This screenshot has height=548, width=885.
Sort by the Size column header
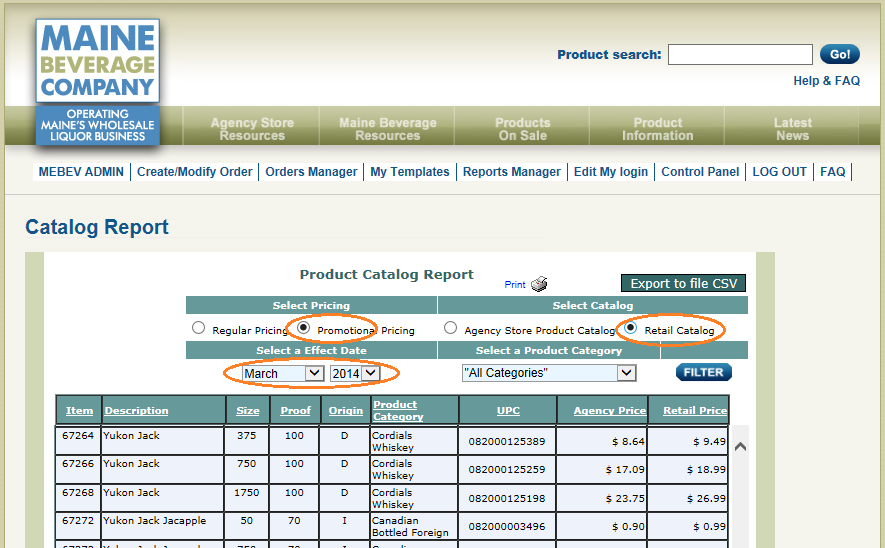pyautogui.click(x=248, y=410)
